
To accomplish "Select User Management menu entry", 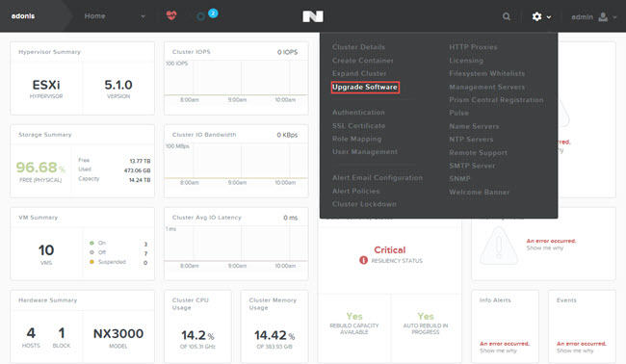I will [365, 152].
